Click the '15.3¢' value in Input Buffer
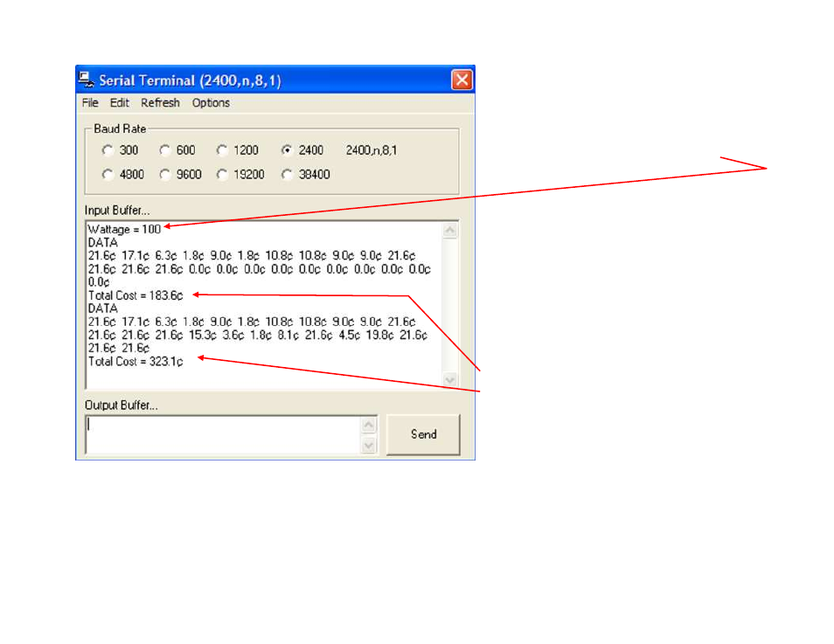This screenshot has height=644, width=834. (203, 335)
